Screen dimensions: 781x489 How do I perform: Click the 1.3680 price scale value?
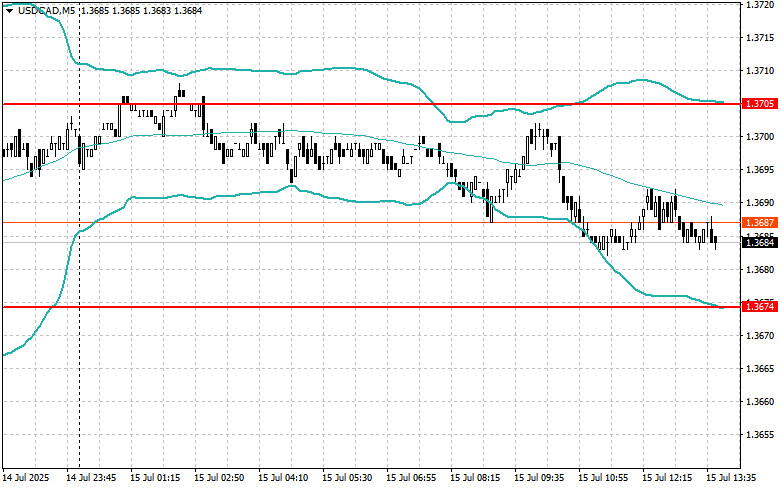760,269
